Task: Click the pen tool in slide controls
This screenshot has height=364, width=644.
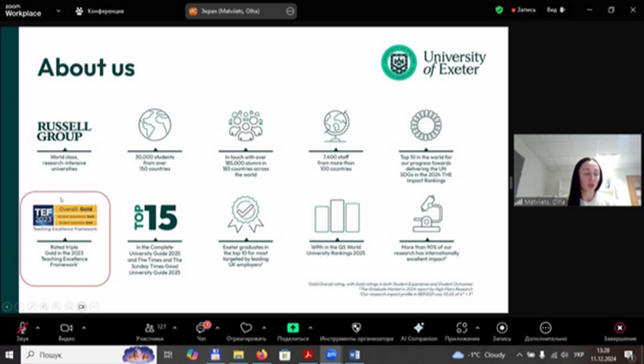Action: 32,306
